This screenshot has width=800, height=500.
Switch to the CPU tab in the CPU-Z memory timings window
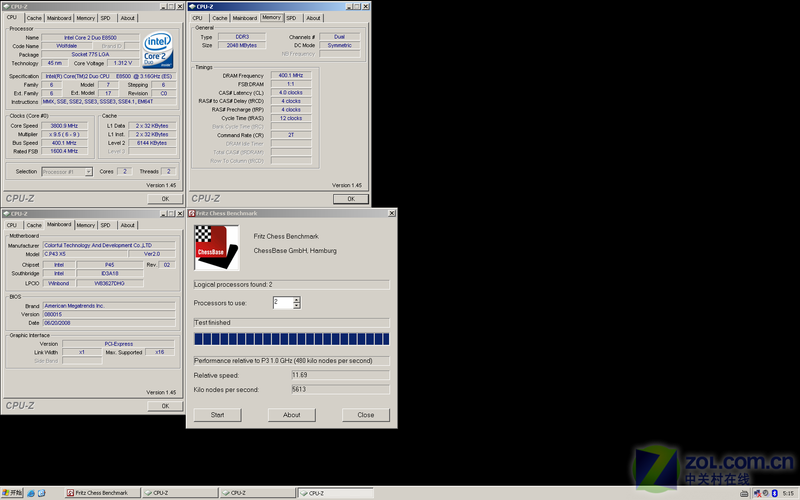tap(197, 18)
